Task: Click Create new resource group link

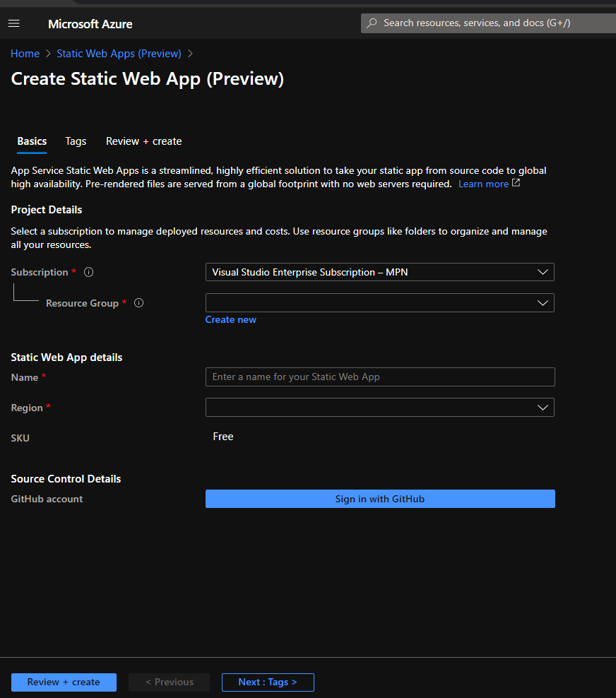Action: (x=230, y=319)
